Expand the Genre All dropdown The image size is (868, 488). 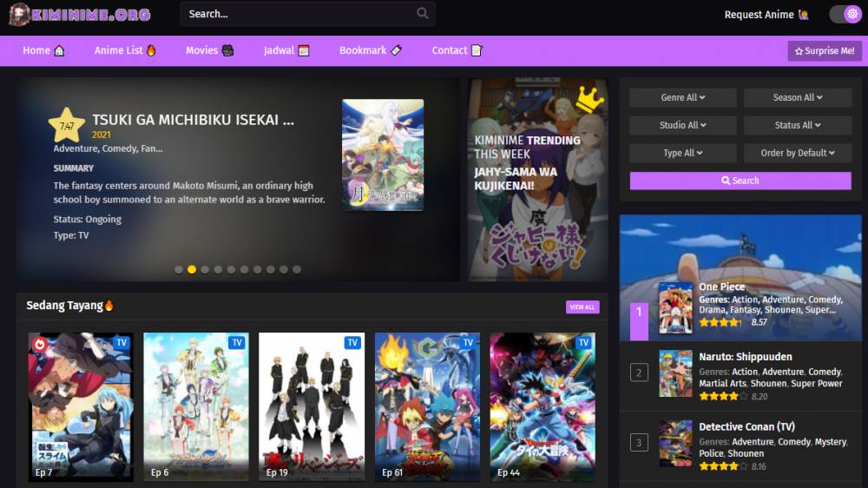click(x=682, y=97)
